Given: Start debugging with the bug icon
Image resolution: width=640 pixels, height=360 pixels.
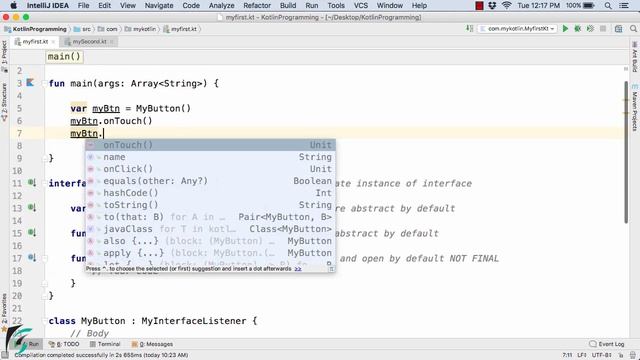Looking at the screenshot, I should click(x=578, y=29).
